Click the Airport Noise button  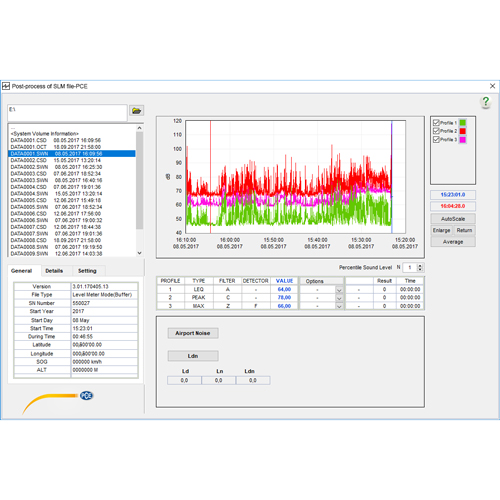point(193,333)
